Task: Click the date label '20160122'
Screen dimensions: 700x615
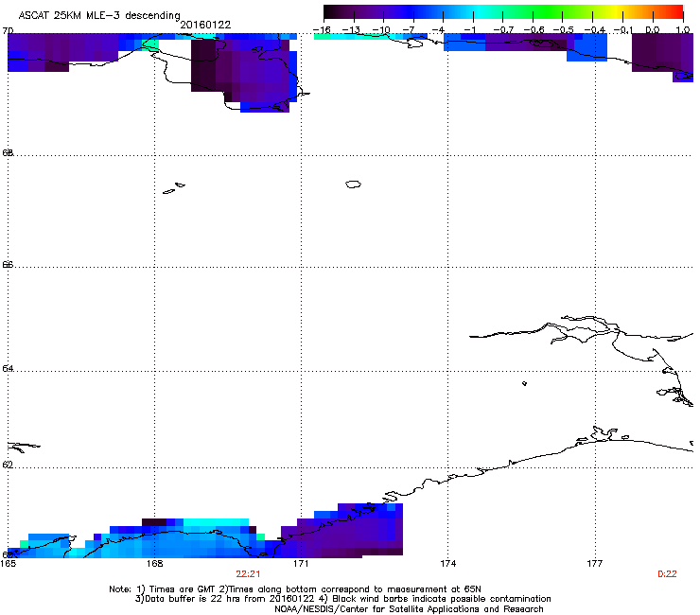Action: pyautogui.click(x=205, y=25)
